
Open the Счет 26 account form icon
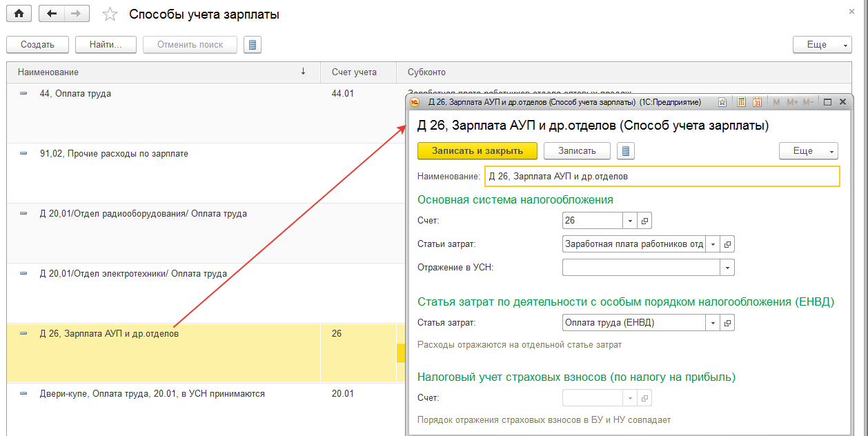645,221
